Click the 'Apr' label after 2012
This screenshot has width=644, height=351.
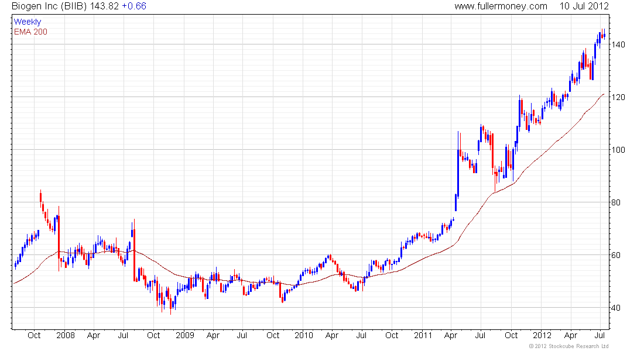point(571,335)
